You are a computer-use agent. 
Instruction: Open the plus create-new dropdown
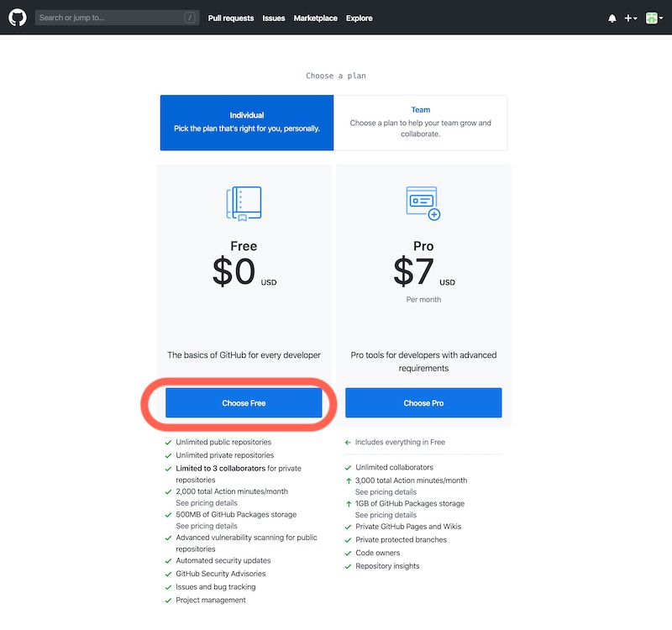tap(631, 18)
